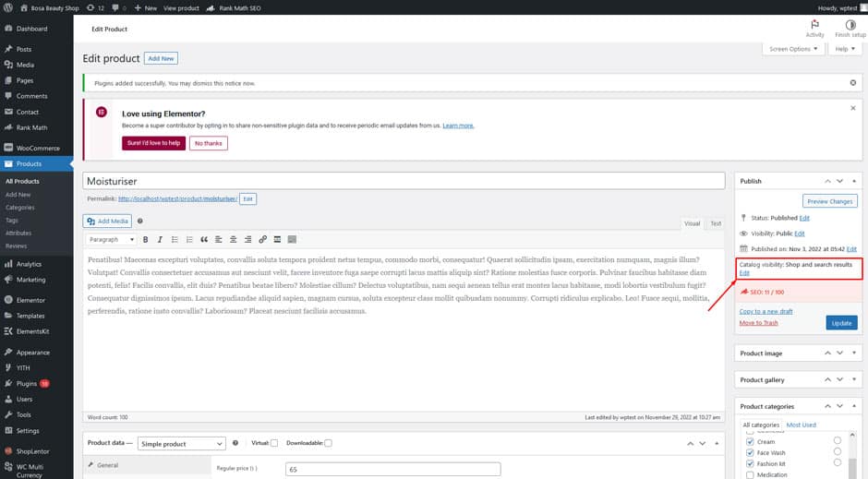Click the help icon beside Add Media

[140, 222]
